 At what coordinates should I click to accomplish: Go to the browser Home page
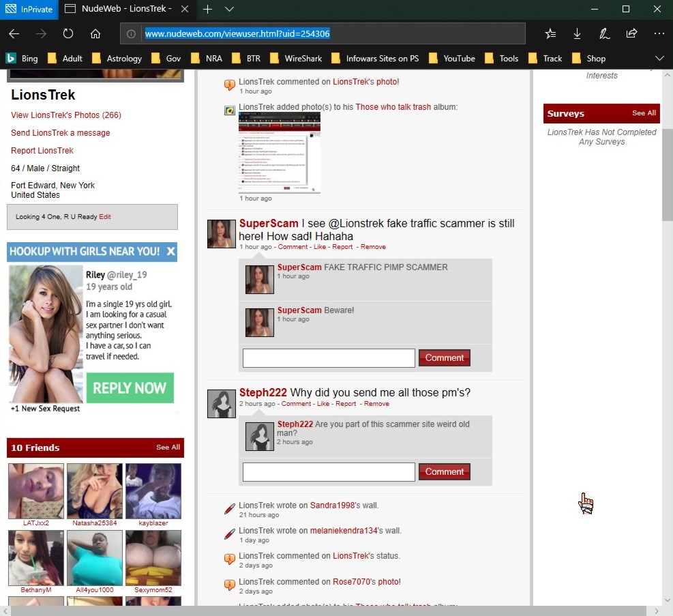tap(95, 33)
